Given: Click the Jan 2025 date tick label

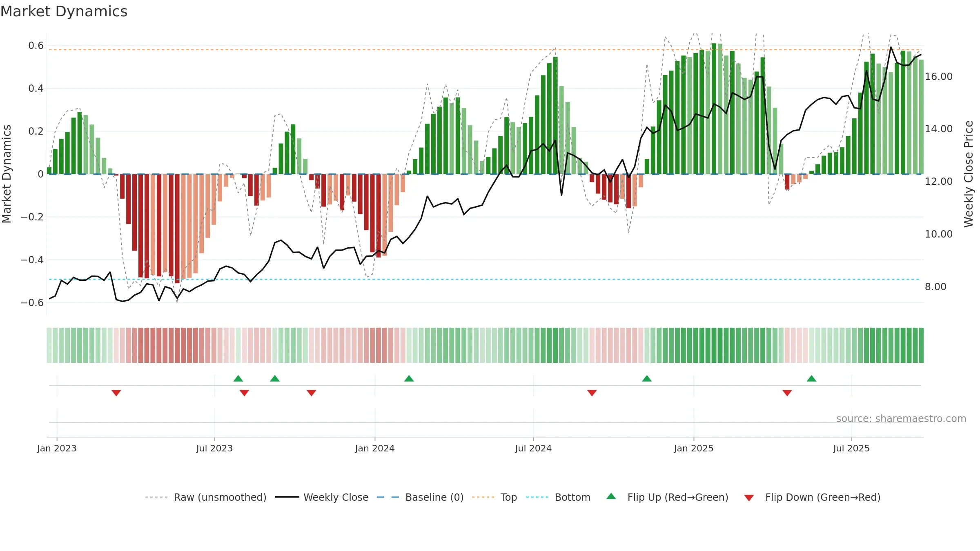Looking at the screenshot, I should 694,448.
